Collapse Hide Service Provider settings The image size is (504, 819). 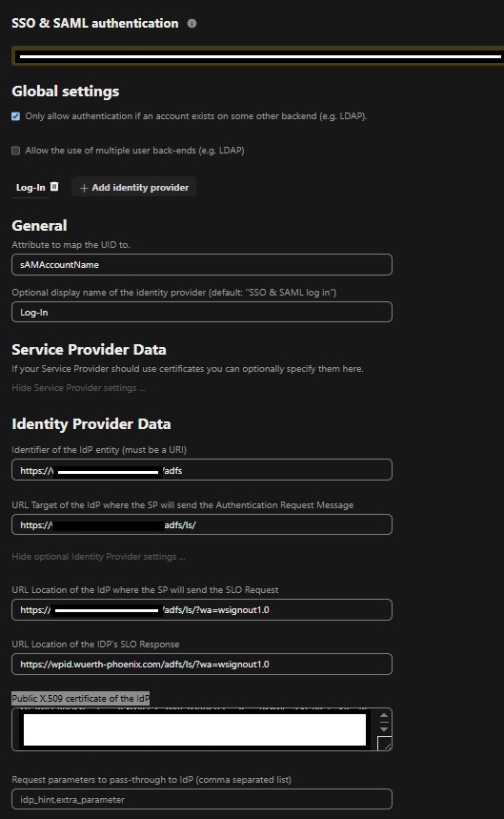[x=78, y=387]
